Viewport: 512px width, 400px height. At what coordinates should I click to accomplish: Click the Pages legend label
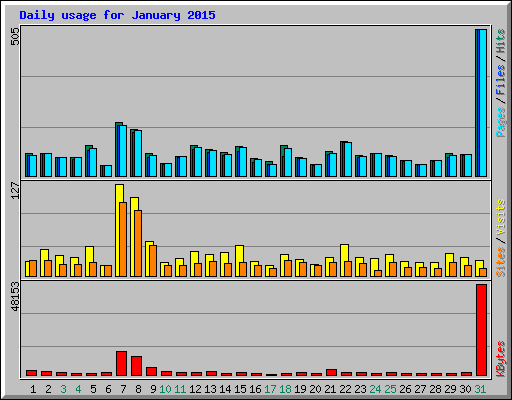point(500,122)
